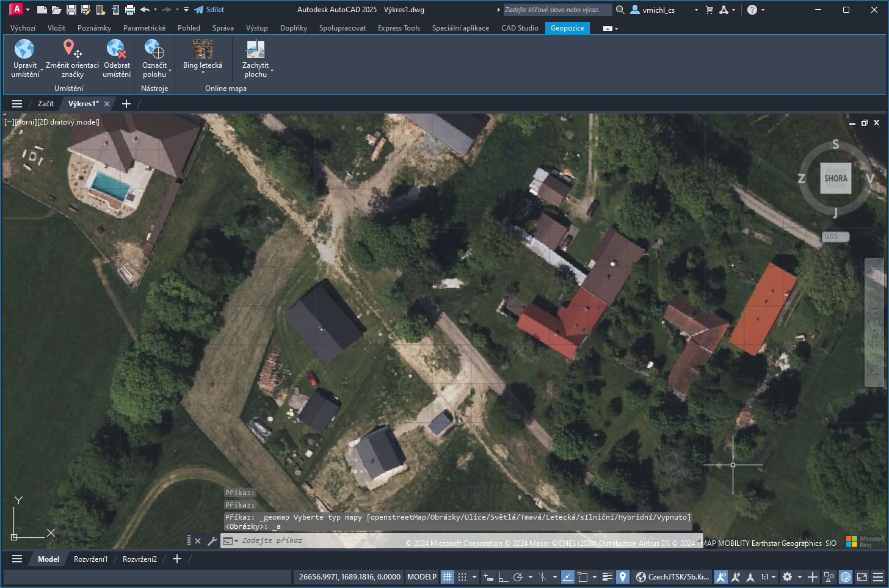Customize command line with the wrench icon
Screen dimensions: 889x588
(212, 540)
